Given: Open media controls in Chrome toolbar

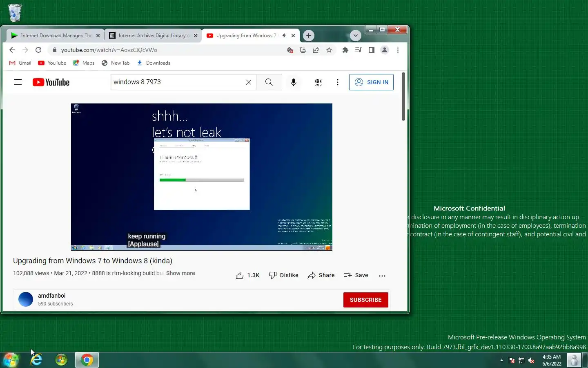Looking at the screenshot, I should point(358,50).
